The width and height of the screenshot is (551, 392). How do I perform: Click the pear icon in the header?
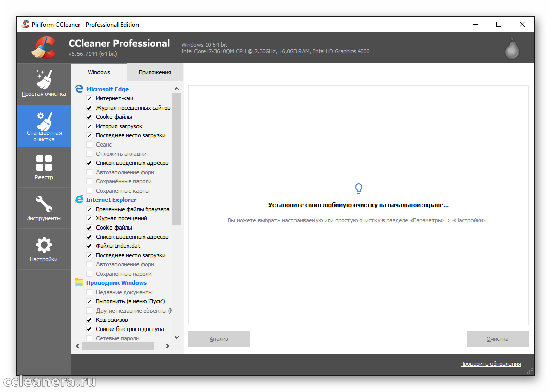[512, 49]
